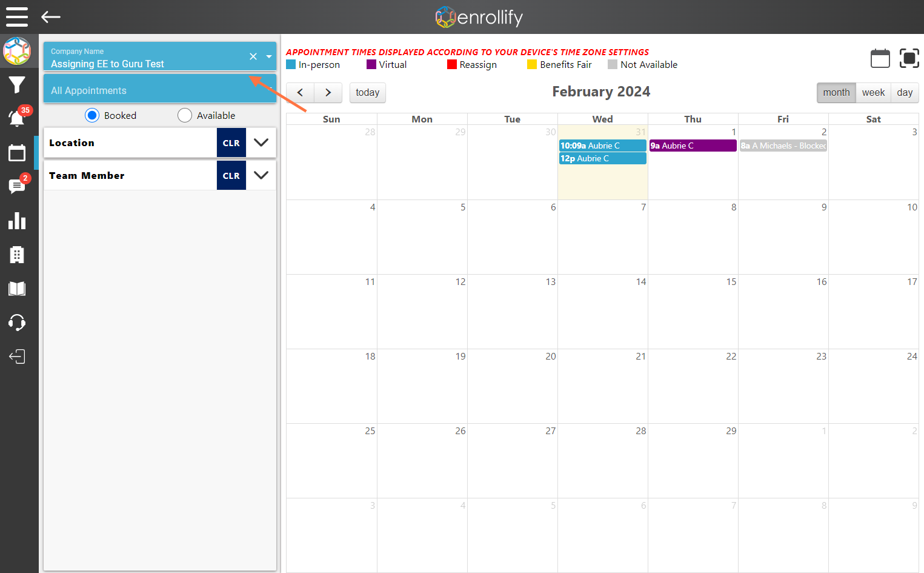Click the Mon column header
This screenshot has width=924, height=573.
(x=422, y=119)
